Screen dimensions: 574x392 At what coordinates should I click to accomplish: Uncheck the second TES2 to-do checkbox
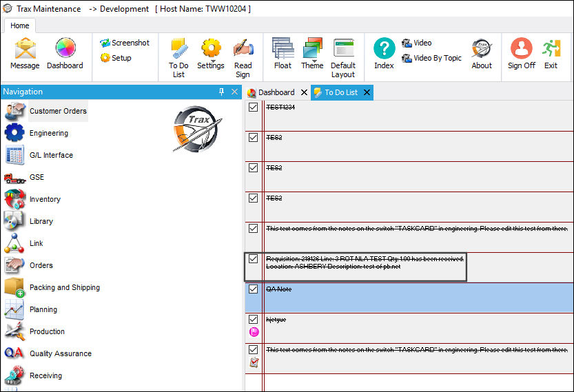(254, 168)
